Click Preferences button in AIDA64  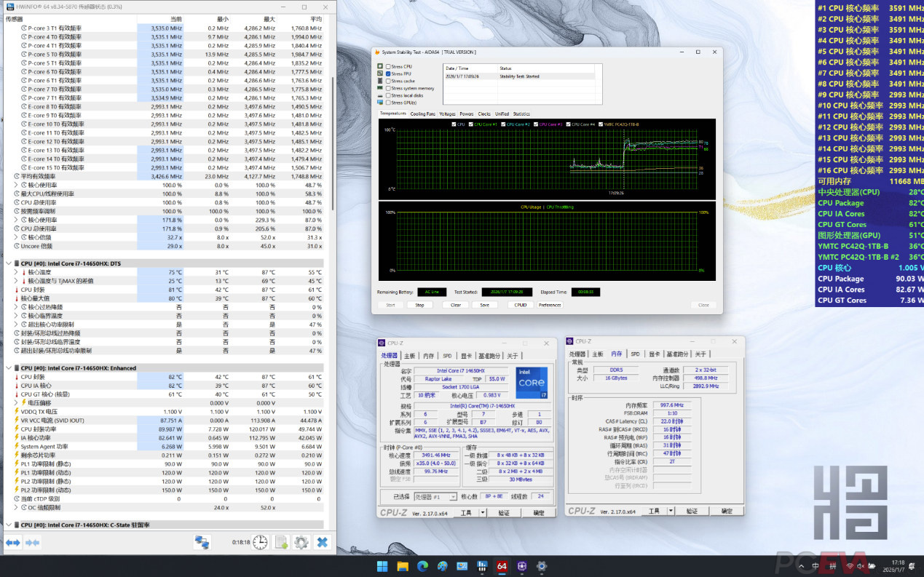click(x=550, y=305)
